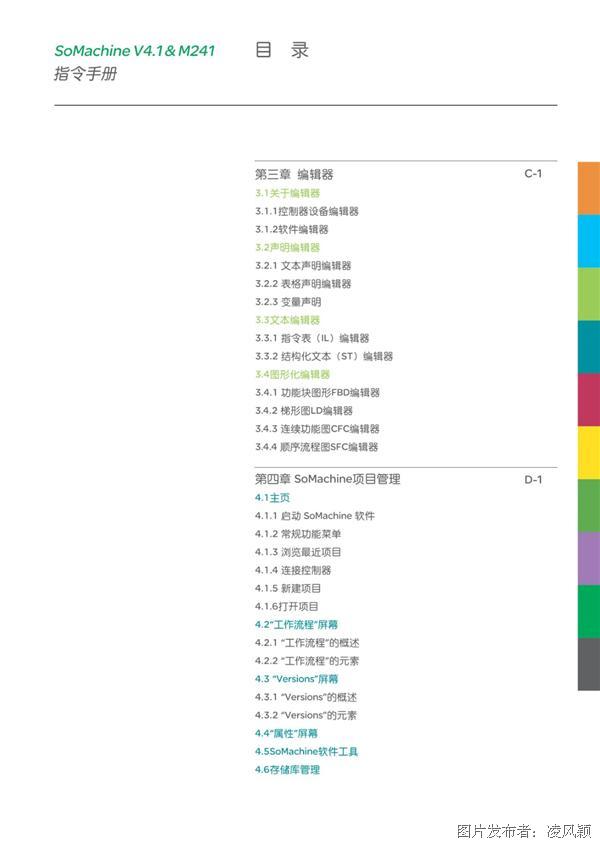
Task: Click the purple side index tab
Action: 589,559
